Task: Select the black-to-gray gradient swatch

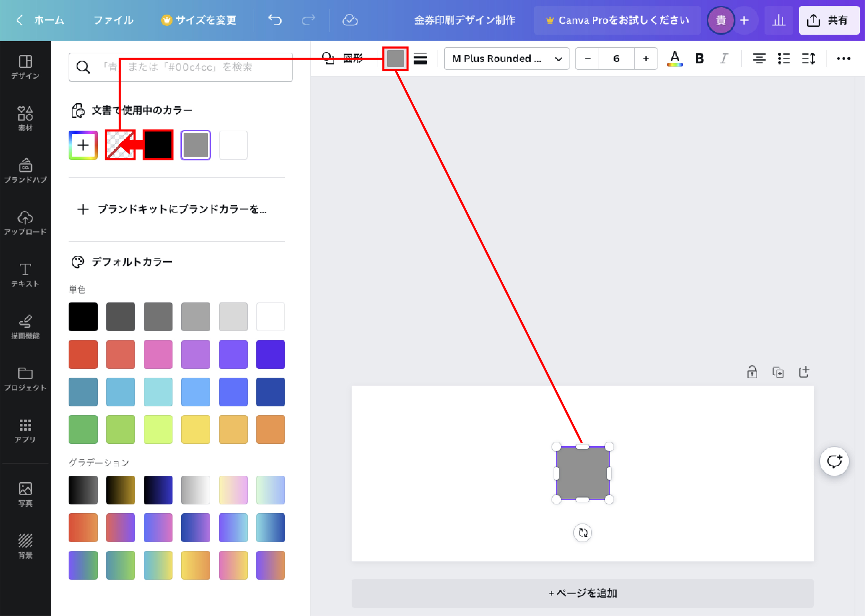Action: click(x=83, y=490)
